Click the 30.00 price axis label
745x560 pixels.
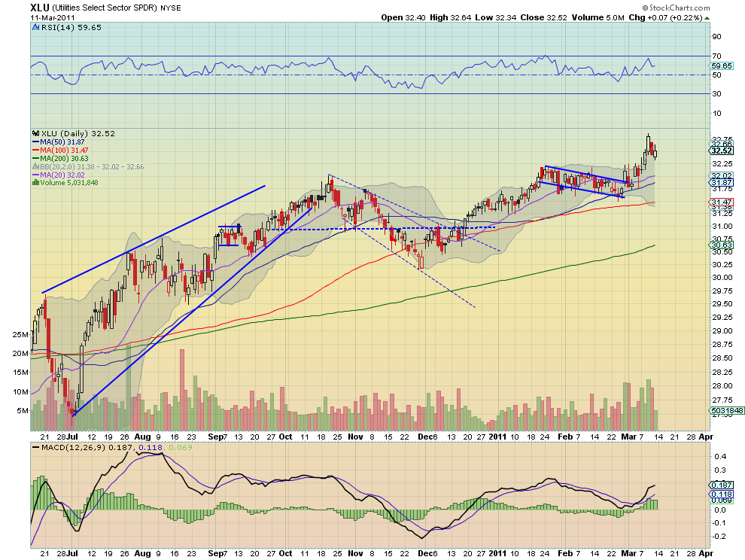[x=722, y=278]
